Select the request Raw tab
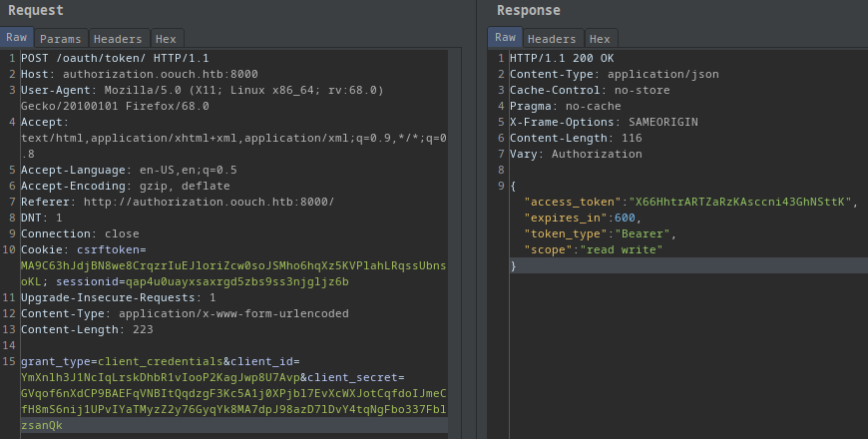The image size is (868, 439). pos(17,38)
